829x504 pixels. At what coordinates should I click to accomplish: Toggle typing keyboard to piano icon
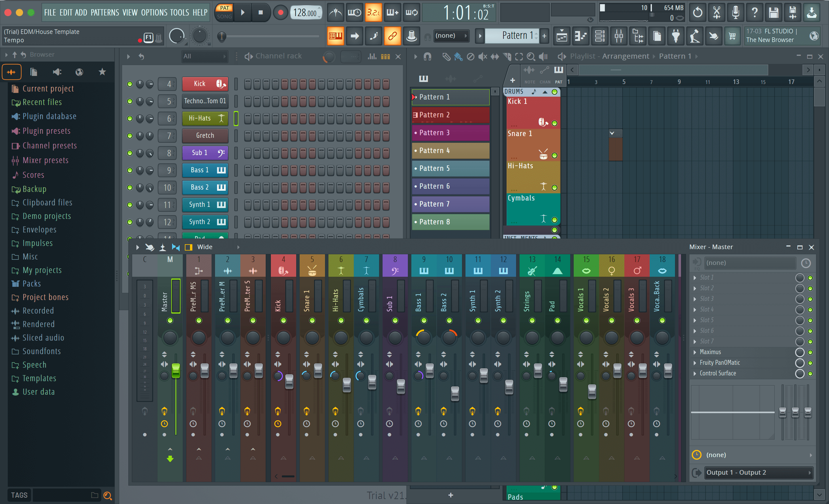pos(335,36)
